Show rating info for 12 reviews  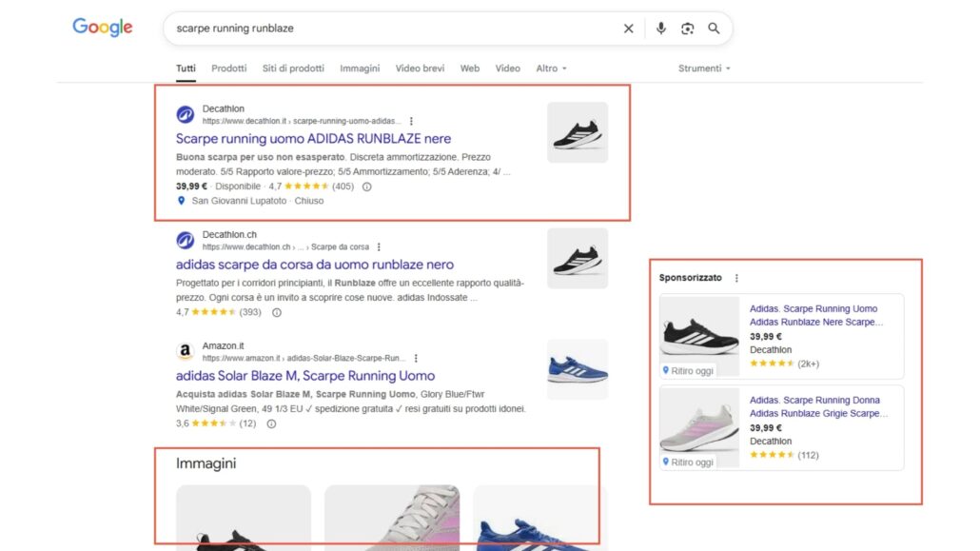click(x=271, y=423)
